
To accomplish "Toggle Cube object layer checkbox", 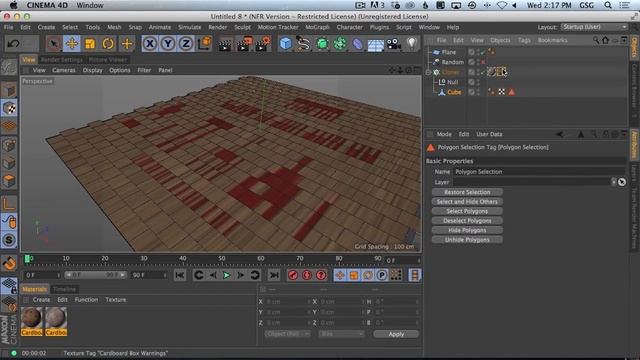I will tap(471, 92).
